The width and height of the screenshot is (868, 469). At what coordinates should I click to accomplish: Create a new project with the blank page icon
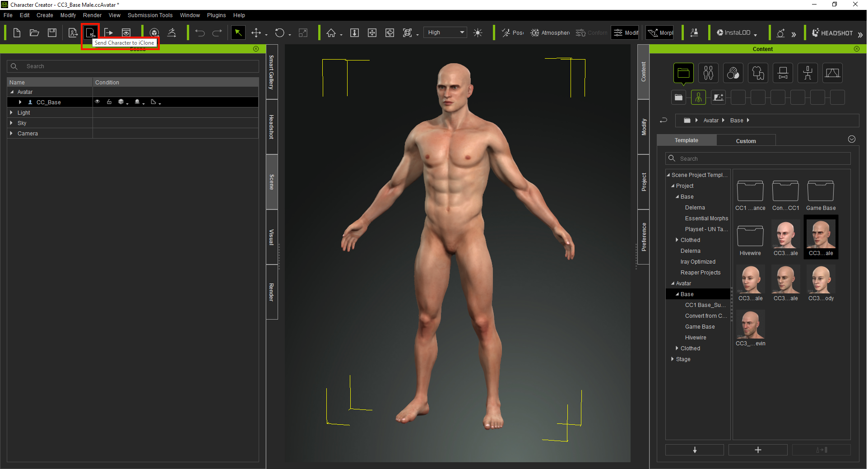(x=17, y=33)
